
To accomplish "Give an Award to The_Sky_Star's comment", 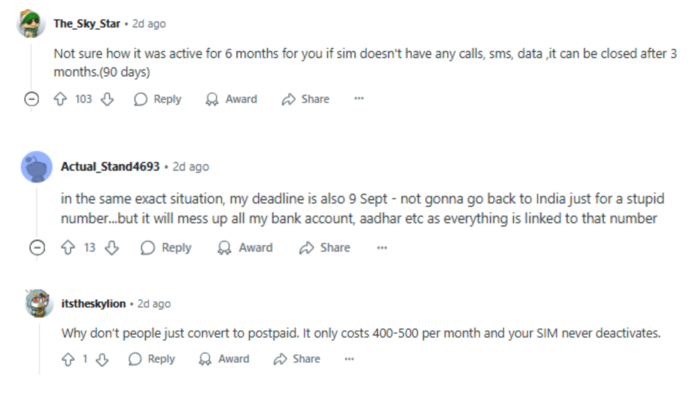I will 231,99.
